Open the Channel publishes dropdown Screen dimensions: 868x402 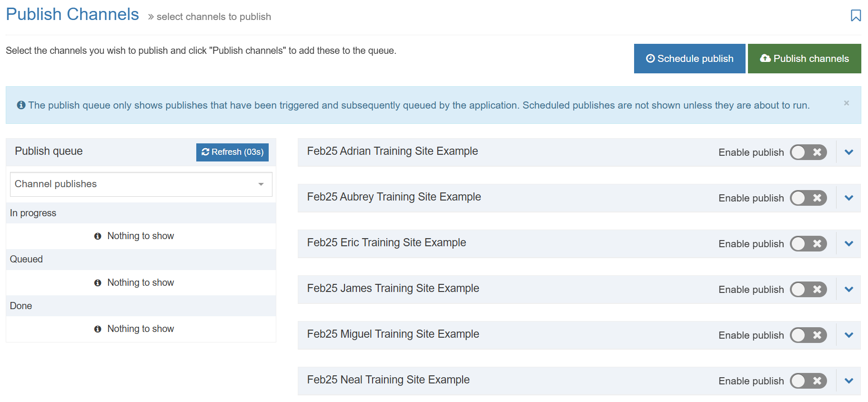pos(141,184)
